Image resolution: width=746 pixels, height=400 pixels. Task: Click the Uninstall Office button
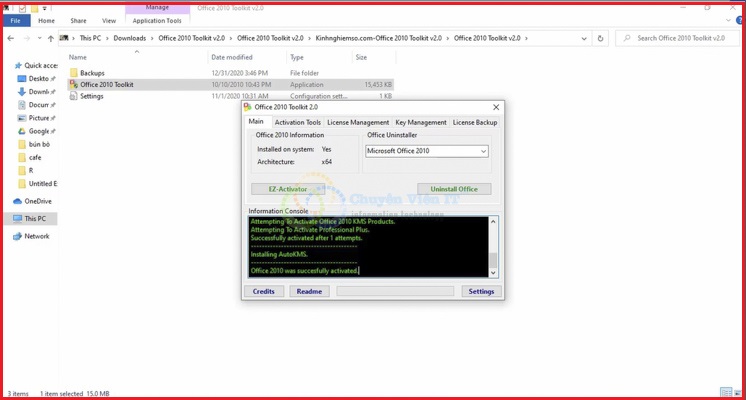tap(453, 189)
